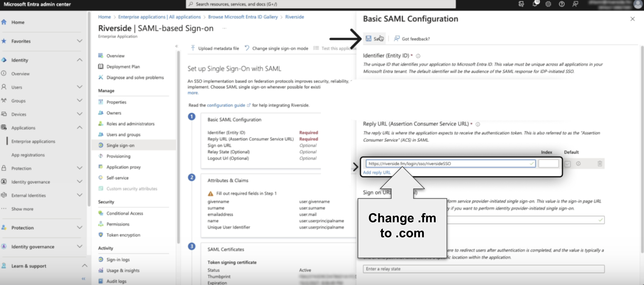Viewport: 644px width, 285px height.
Task: Click the Diagnose and solve problems icon
Action: [x=100, y=77]
